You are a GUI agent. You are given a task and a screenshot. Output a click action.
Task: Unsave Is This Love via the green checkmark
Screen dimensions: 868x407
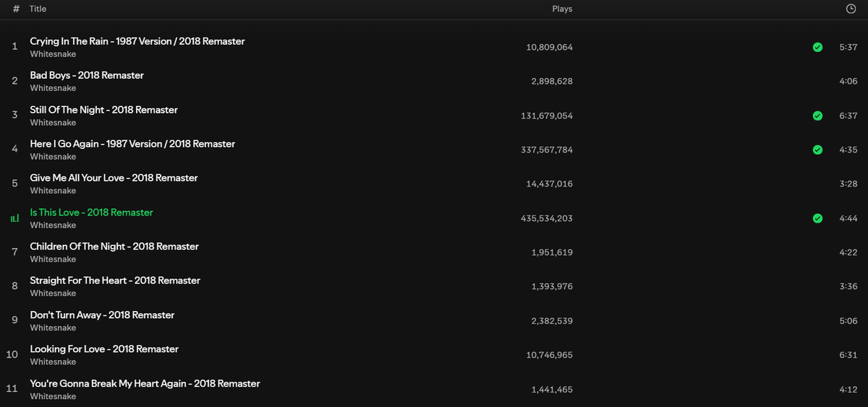point(817,218)
